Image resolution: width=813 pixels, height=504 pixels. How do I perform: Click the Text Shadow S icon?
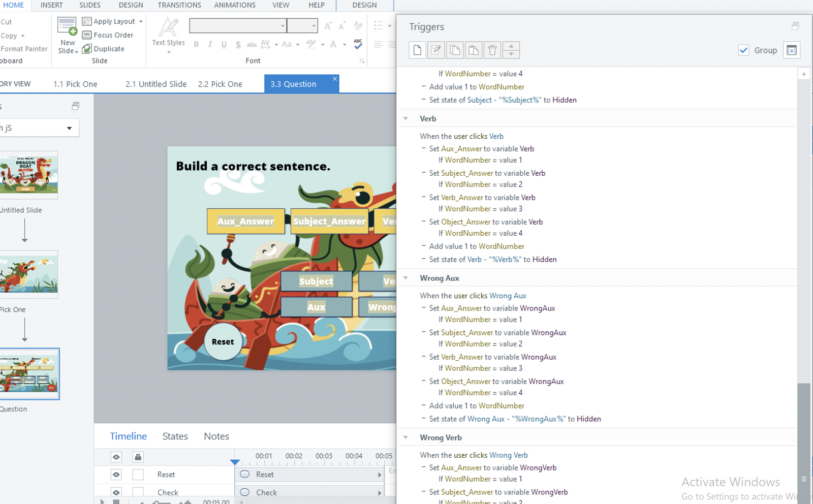(238, 45)
